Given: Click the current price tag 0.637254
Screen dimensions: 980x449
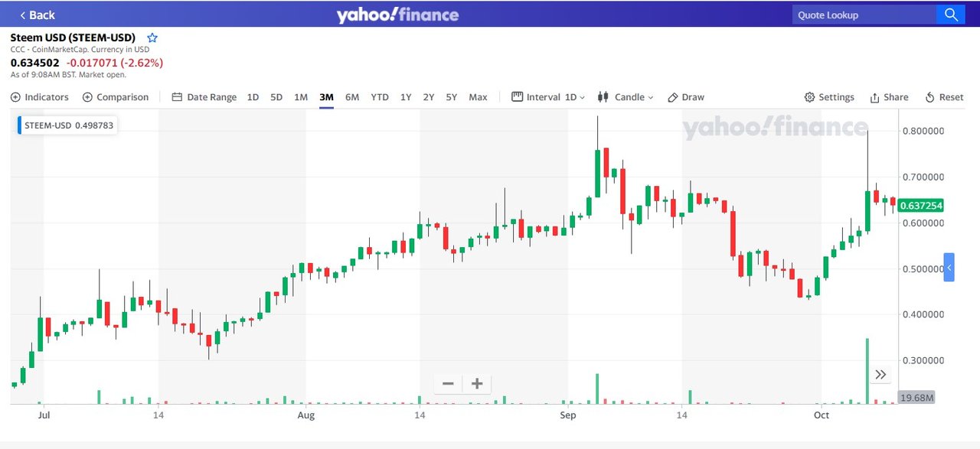Looking at the screenshot, I should tap(921, 206).
